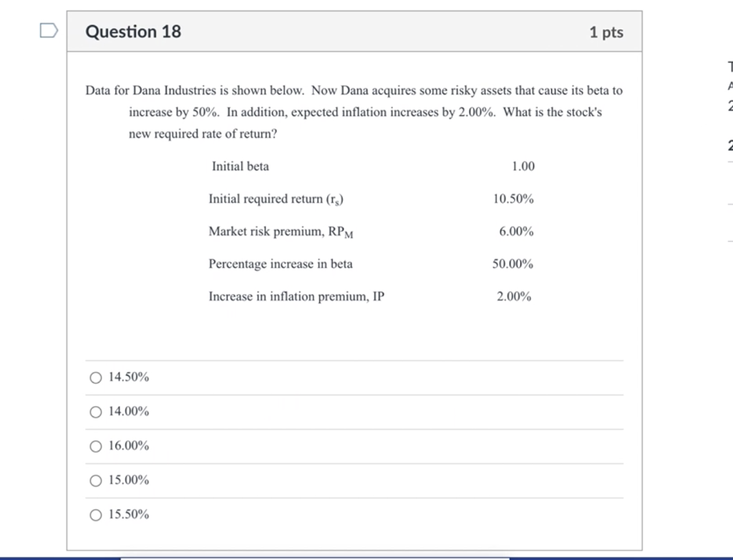The height and width of the screenshot is (560, 733).
Task: Click the Question 18 header
Action: coord(132,31)
